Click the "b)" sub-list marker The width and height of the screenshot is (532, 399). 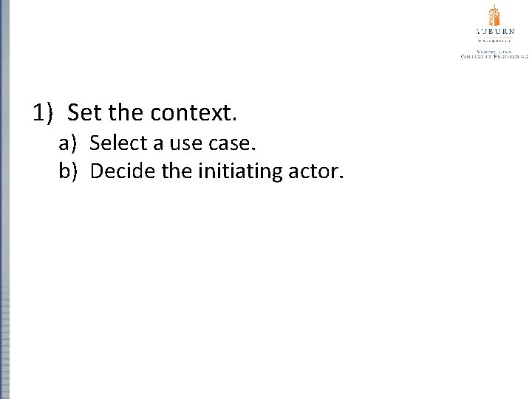[x=69, y=171]
